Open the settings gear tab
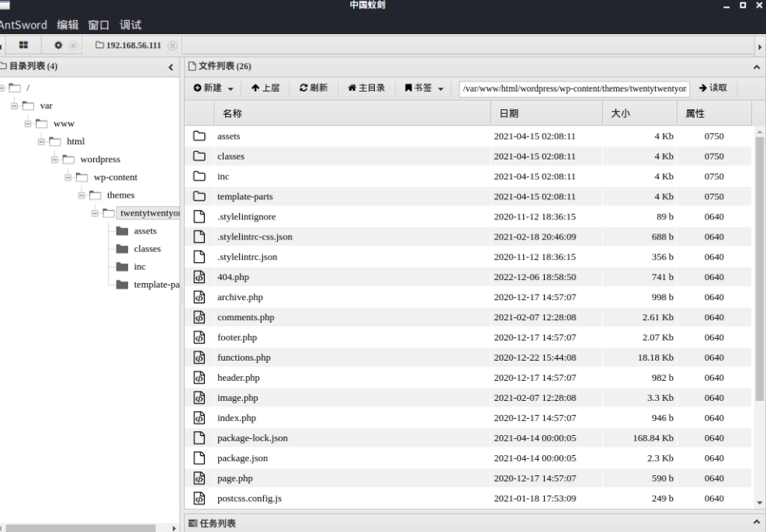The height and width of the screenshot is (532, 766). [58, 45]
